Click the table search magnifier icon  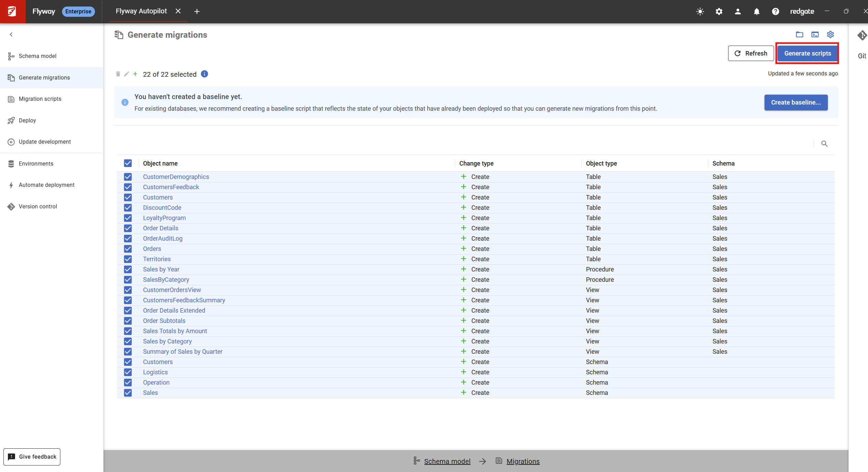824,144
